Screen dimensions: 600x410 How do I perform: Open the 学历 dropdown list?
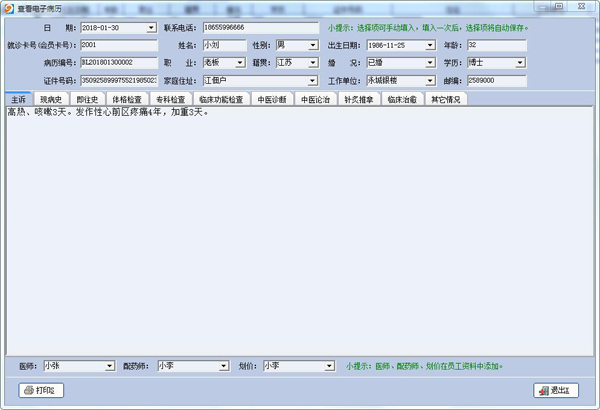coord(520,62)
